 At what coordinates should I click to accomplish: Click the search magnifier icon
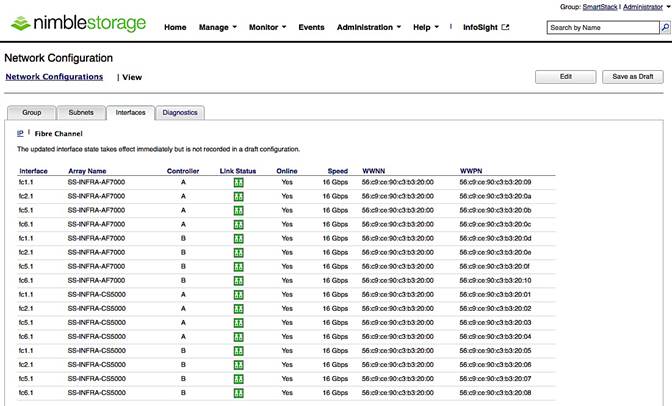tap(665, 27)
